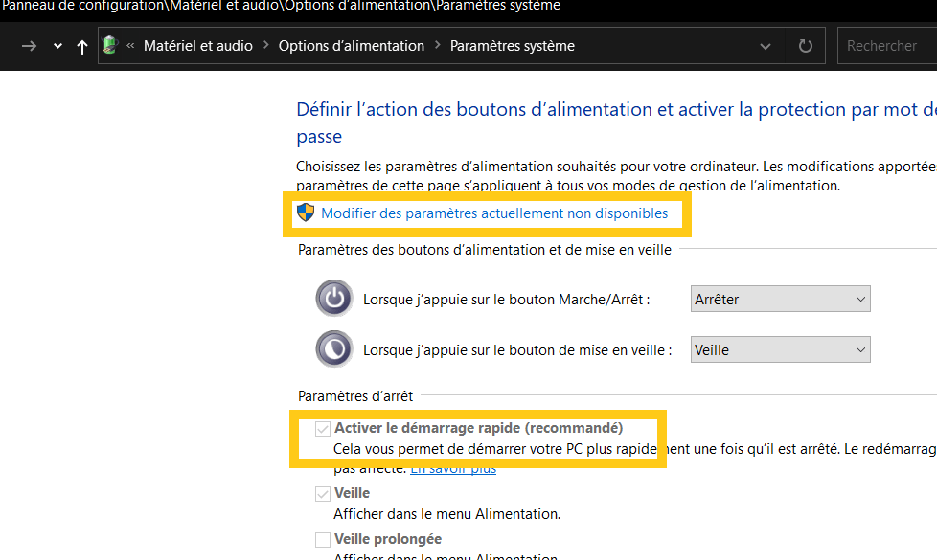Navigate to Matériel et audio breadcrumb
This screenshot has height=560, width=937.
[x=198, y=46]
